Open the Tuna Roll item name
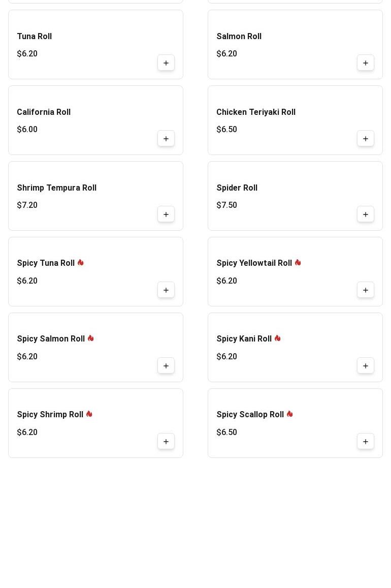 (35, 37)
